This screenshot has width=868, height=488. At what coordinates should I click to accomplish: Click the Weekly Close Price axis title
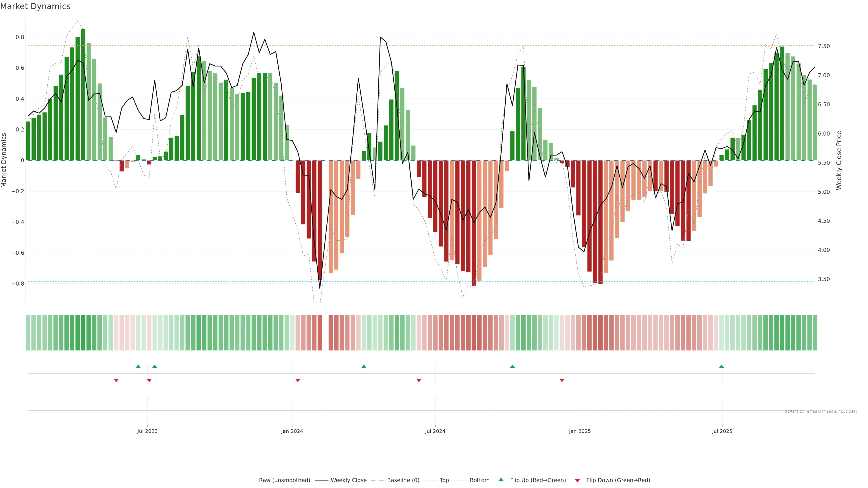(839, 160)
